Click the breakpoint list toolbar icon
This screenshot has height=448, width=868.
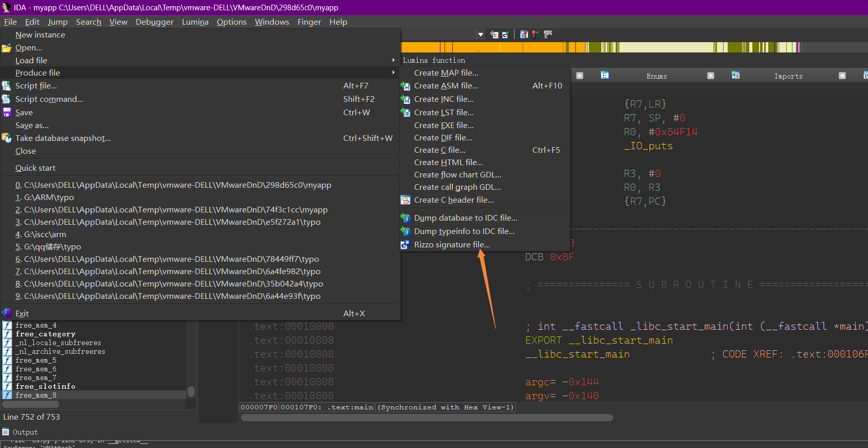click(524, 34)
